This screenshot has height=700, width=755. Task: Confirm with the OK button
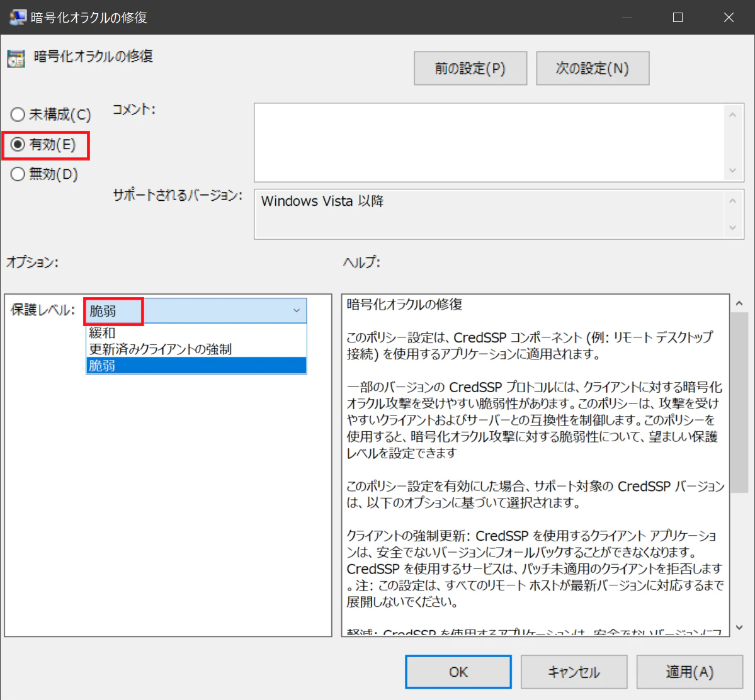458,672
